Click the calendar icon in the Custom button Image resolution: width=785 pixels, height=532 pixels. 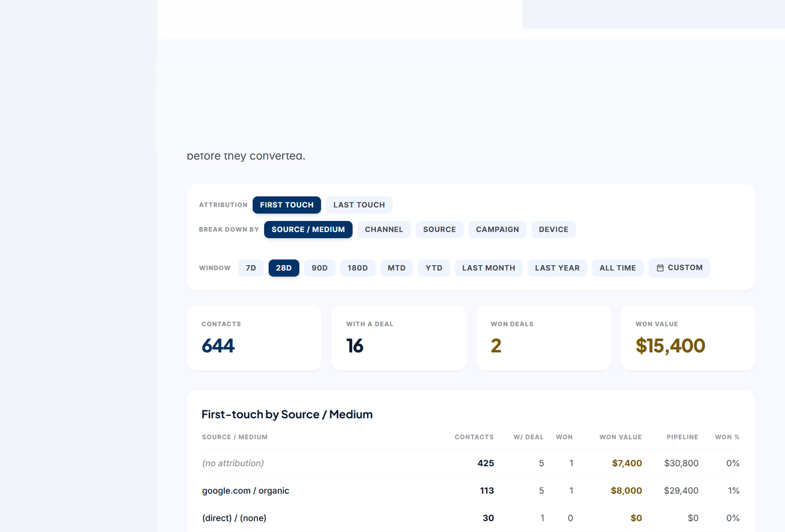660,268
